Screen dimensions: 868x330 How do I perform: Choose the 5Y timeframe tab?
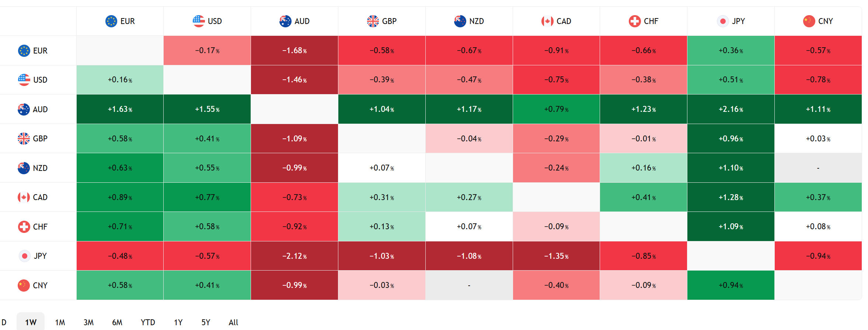pyautogui.click(x=206, y=322)
